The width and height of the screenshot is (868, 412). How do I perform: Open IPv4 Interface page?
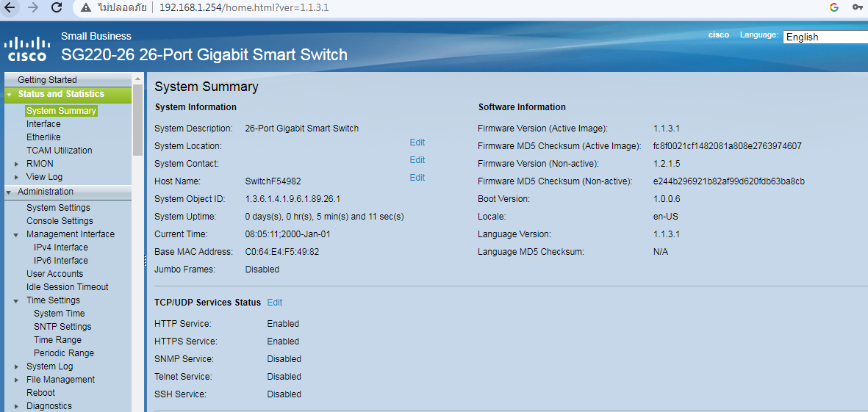pos(60,247)
